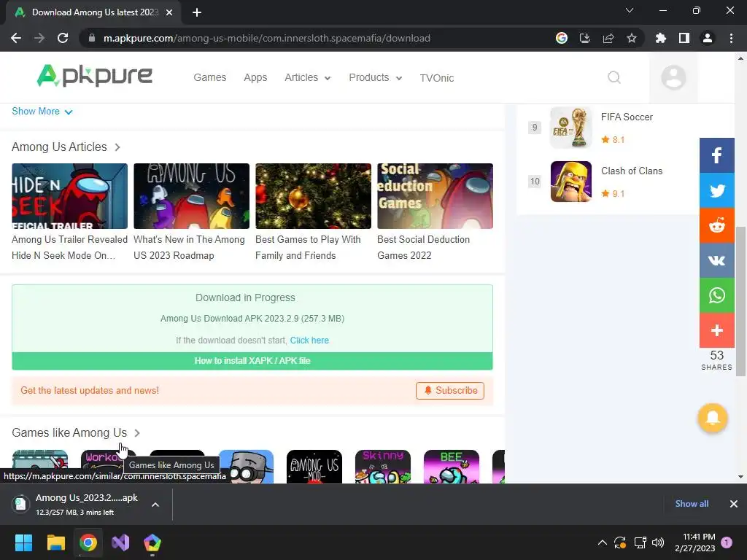The width and height of the screenshot is (747, 560).
Task: Open the site search magnifier icon
Action: point(614,77)
